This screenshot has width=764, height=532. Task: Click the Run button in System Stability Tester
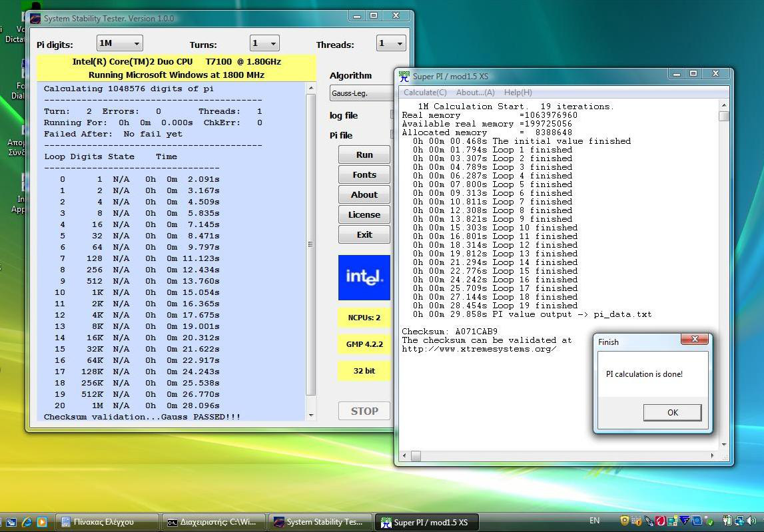click(364, 155)
